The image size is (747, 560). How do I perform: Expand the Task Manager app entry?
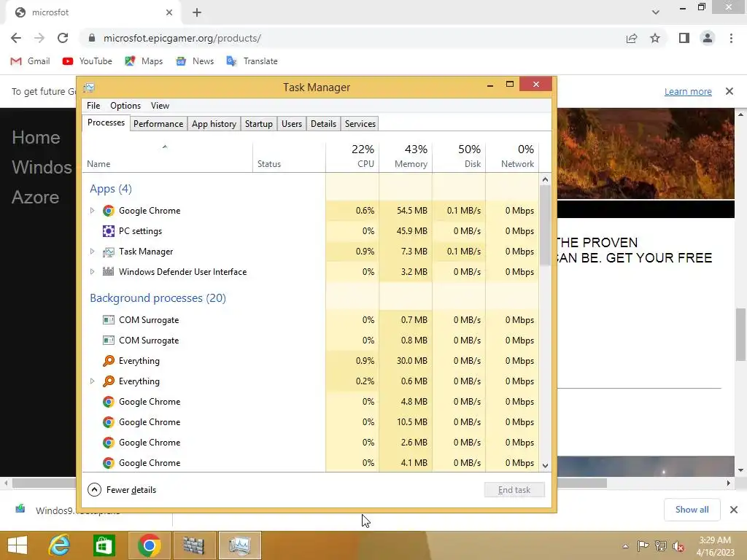(93, 252)
